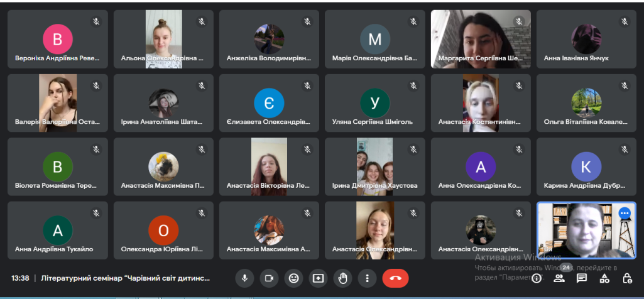The width and height of the screenshot is (644, 299).
Task: Open meeting details info icon
Action: [x=537, y=278]
